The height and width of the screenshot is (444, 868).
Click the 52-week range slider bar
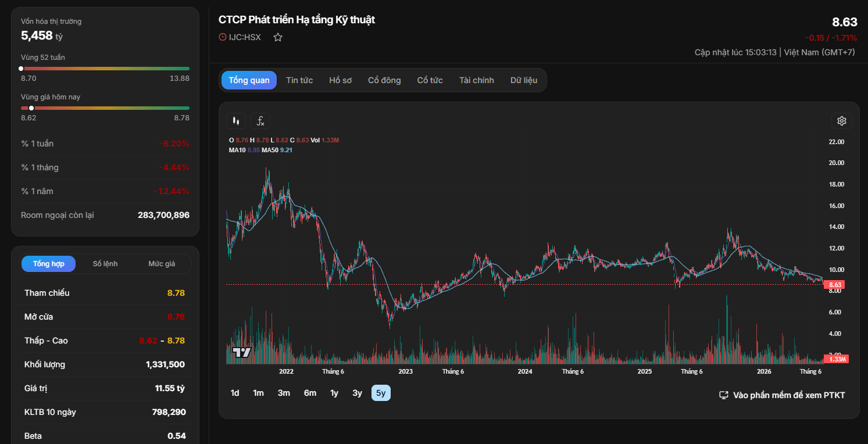point(105,69)
